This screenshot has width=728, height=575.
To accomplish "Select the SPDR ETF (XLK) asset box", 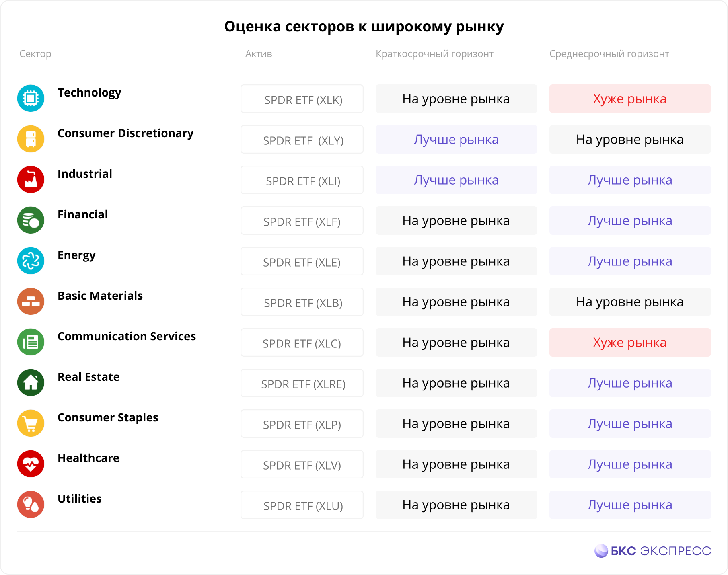I will click(302, 99).
